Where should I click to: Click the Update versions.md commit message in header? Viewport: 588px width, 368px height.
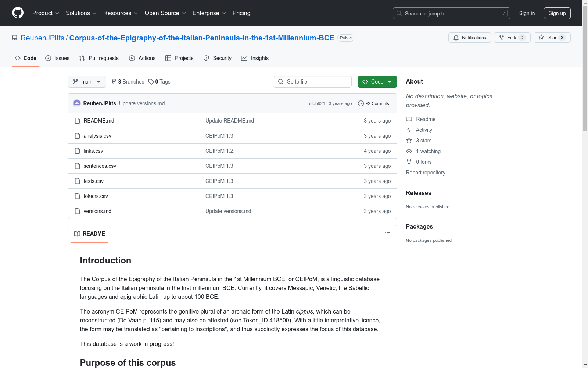(142, 103)
